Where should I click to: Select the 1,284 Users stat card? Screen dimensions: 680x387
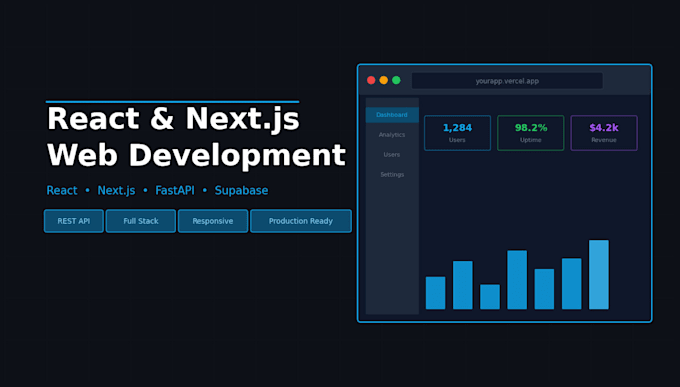[458, 133]
